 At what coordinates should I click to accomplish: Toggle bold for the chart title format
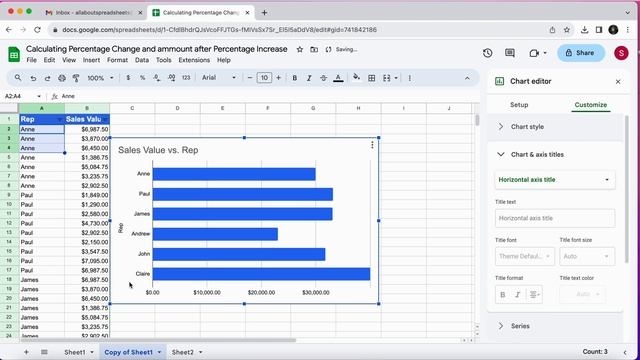click(503, 295)
